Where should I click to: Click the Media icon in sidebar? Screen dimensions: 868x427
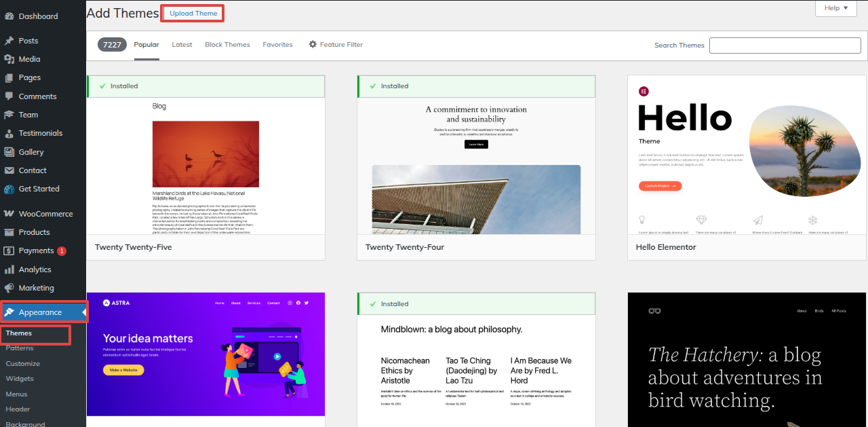click(9, 59)
